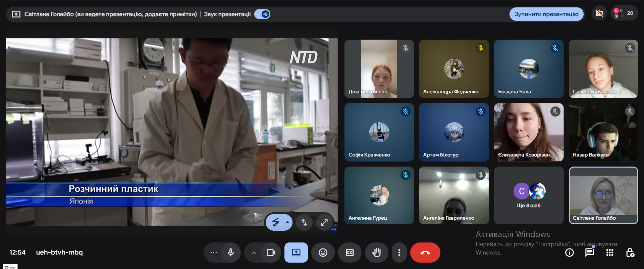Open host controls lock icon

630,253
